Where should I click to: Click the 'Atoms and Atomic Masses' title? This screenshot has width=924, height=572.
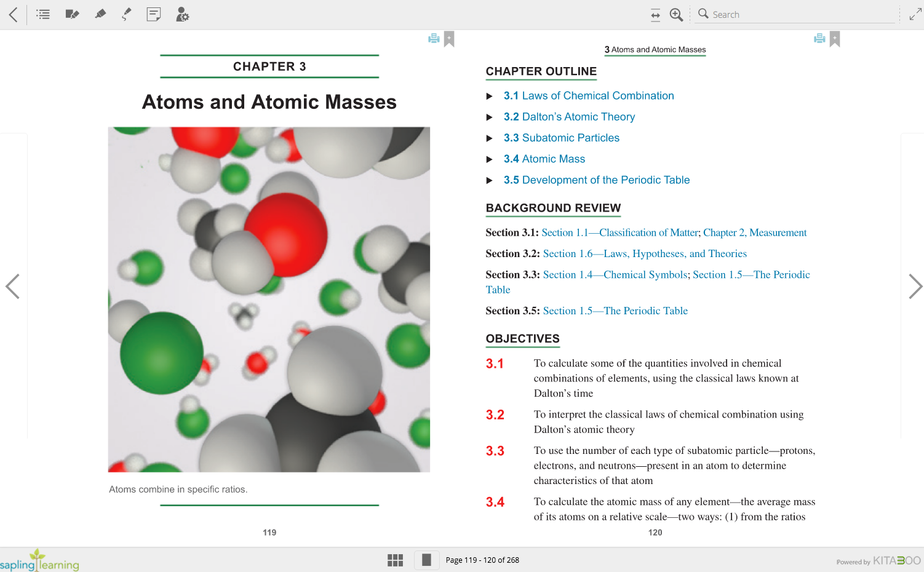click(x=269, y=101)
